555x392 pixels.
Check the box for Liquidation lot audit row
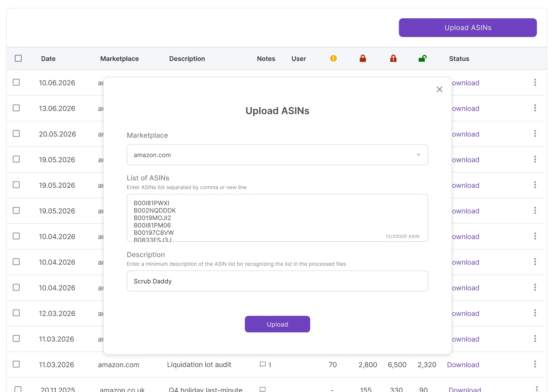(x=16, y=364)
